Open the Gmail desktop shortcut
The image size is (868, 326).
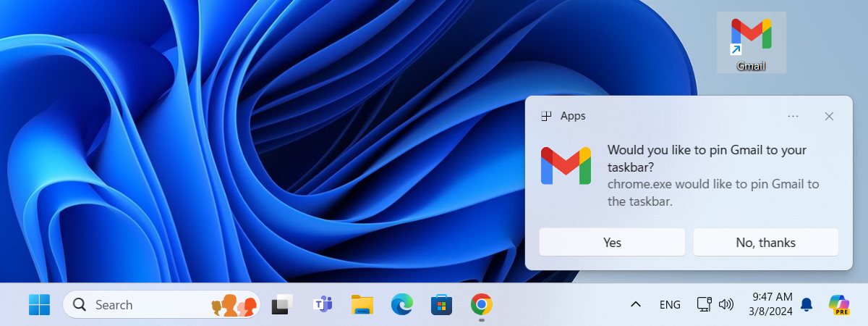coord(751,42)
